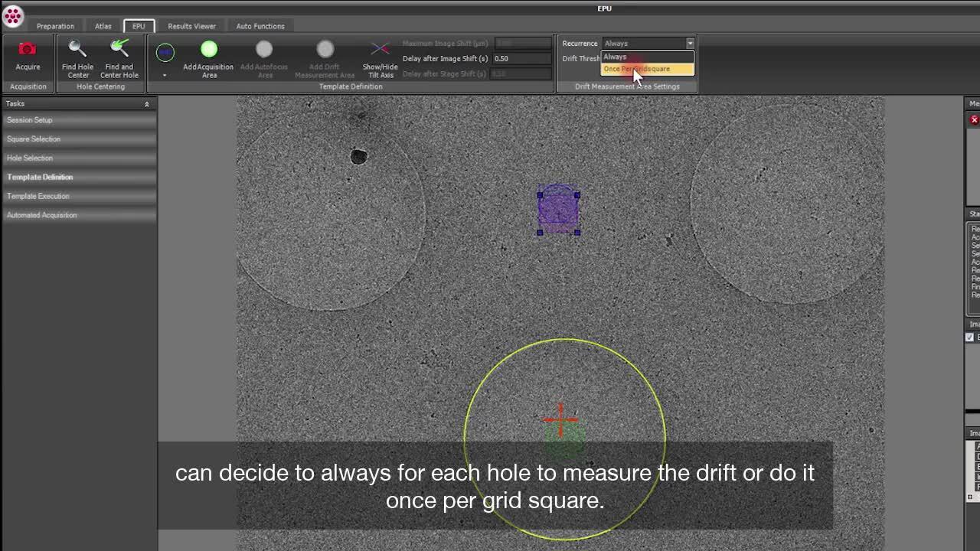Toggle the checkbox in the right image panel

tap(970, 337)
